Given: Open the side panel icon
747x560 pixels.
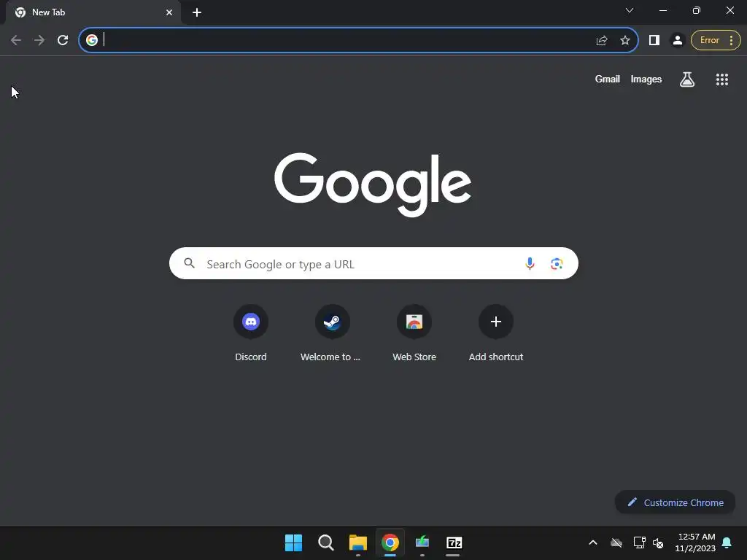Looking at the screenshot, I should click(x=654, y=41).
